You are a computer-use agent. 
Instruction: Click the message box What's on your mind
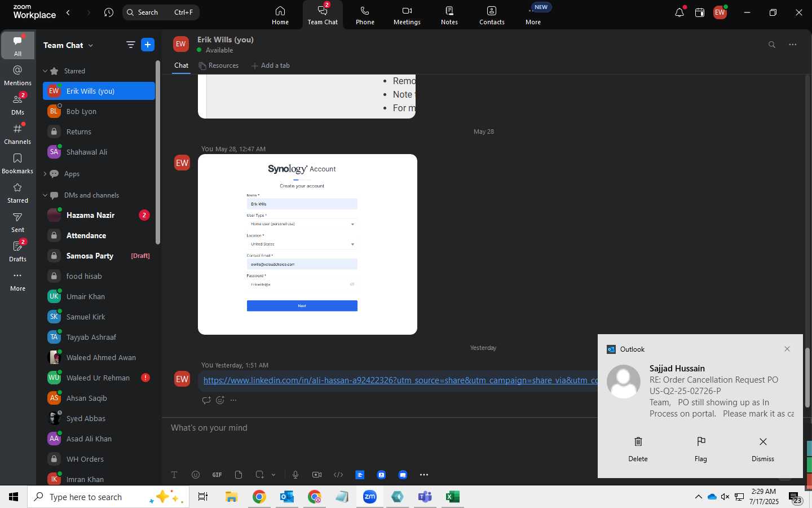pyautogui.click(x=383, y=428)
